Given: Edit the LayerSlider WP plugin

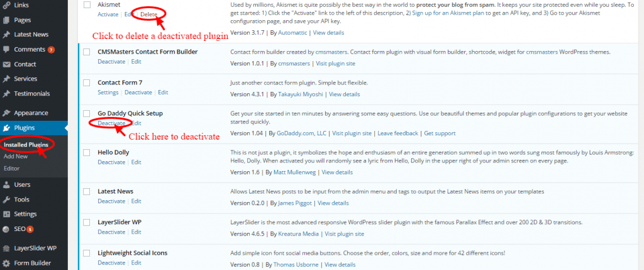Looking at the screenshot, I should point(136,232).
